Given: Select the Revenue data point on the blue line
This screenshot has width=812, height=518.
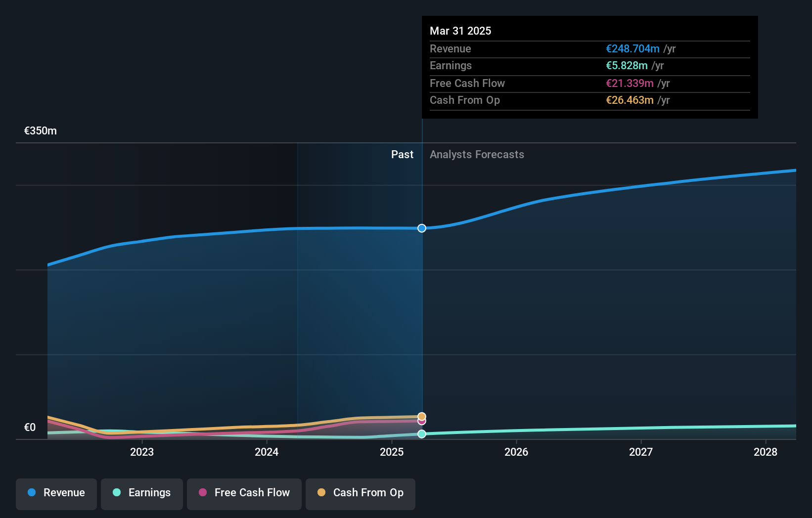Looking at the screenshot, I should click(422, 228).
